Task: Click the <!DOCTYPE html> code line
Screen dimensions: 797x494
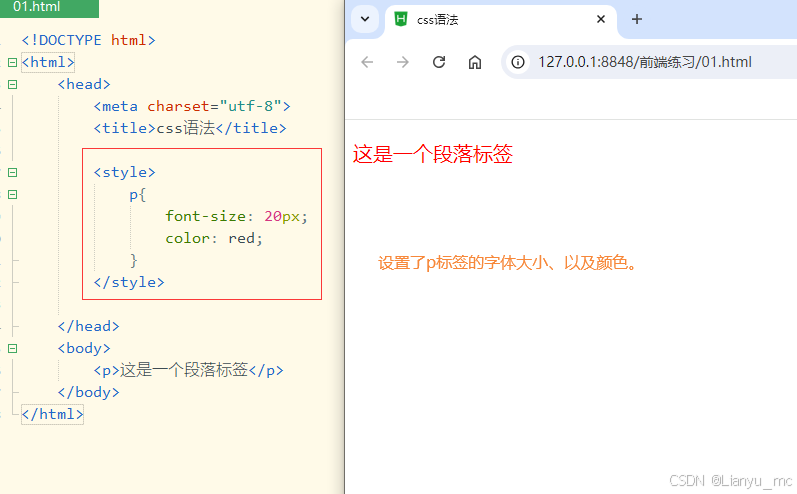Action: [x=88, y=40]
